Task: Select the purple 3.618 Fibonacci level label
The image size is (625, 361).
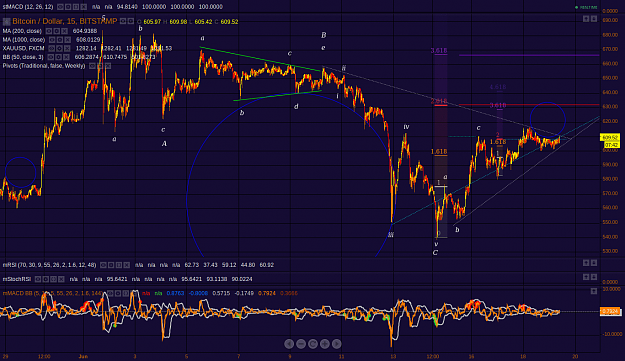Action: click(439, 51)
